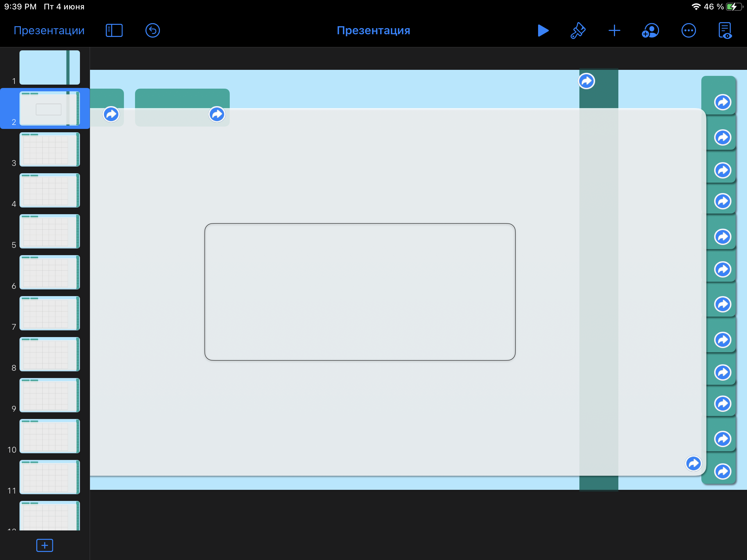Viewport: 747px width, 560px height.
Task: Tap second link arrow on right side tabs
Action: click(x=723, y=137)
